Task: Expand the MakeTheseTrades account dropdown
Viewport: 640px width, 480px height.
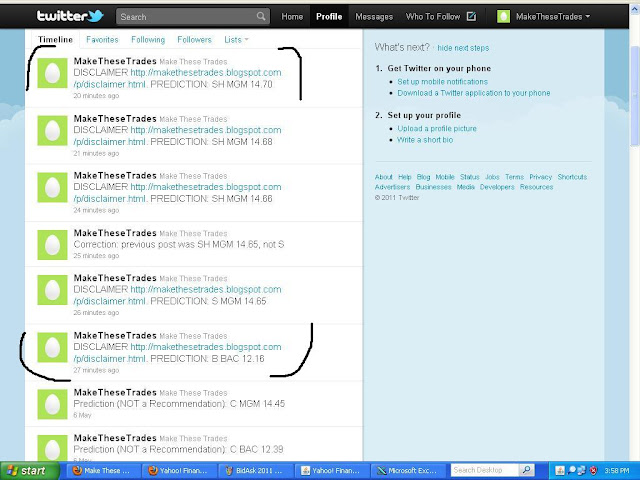Action: 553,17
